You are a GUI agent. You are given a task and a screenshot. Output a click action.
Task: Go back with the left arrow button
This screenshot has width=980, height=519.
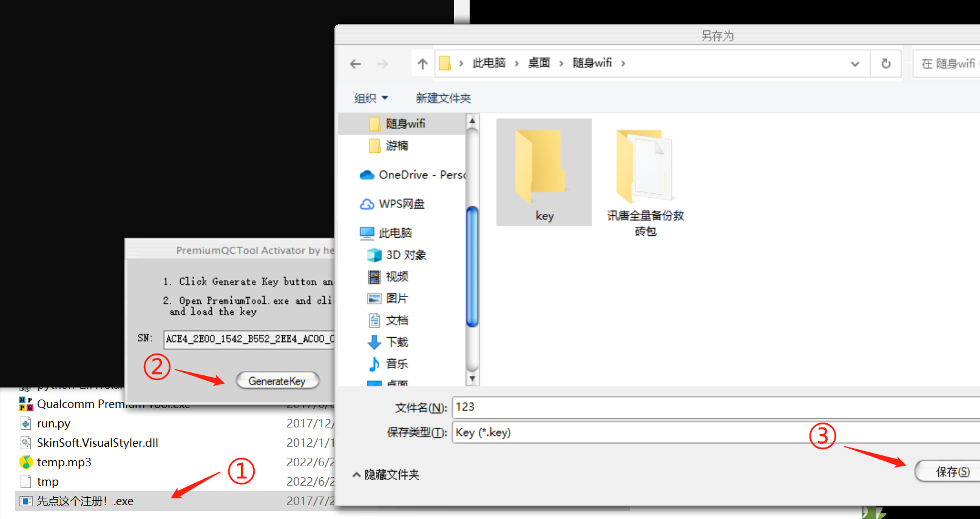[356, 64]
